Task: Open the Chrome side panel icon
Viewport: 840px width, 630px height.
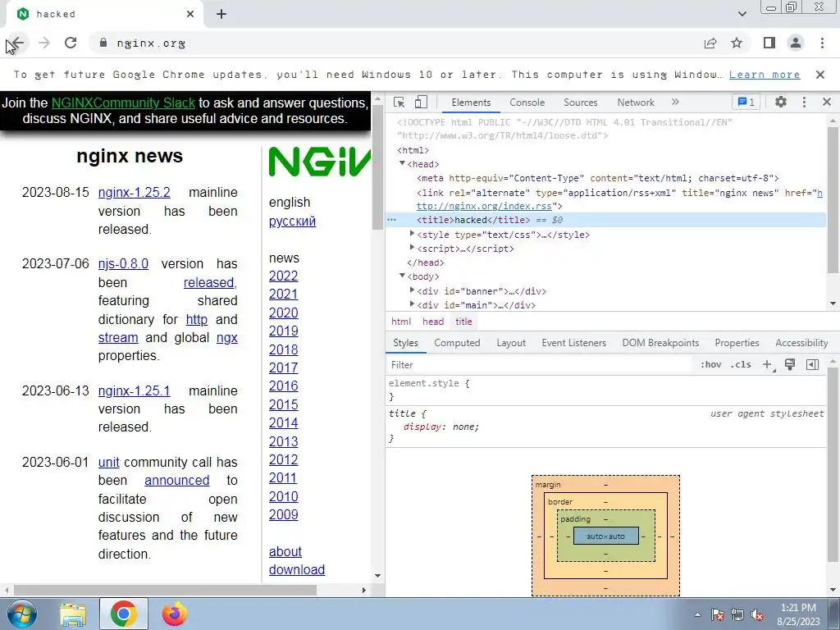Action: [x=769, y=43]
